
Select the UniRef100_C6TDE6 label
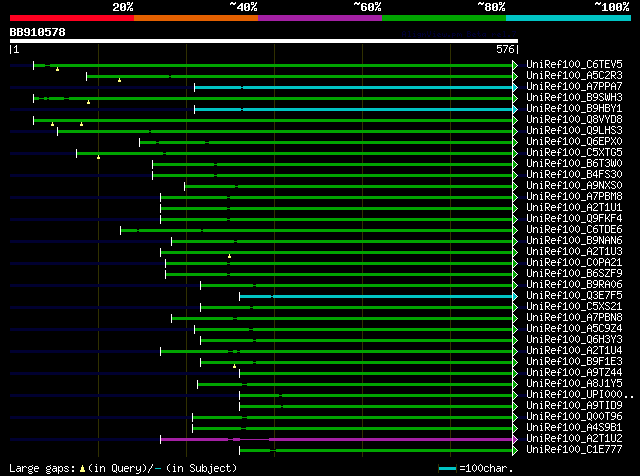[574, 230]
